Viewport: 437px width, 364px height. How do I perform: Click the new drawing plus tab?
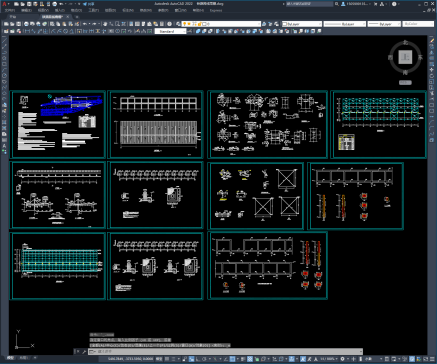point(77,17)
